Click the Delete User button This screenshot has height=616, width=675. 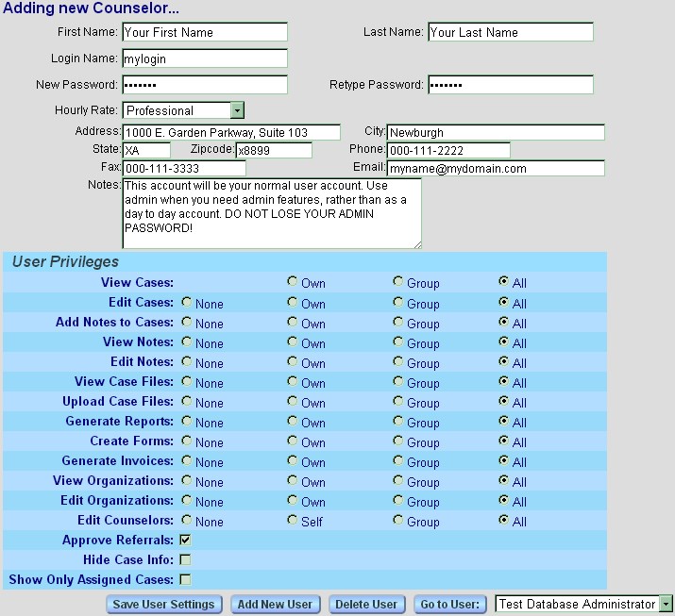click(x=367, y=604)
